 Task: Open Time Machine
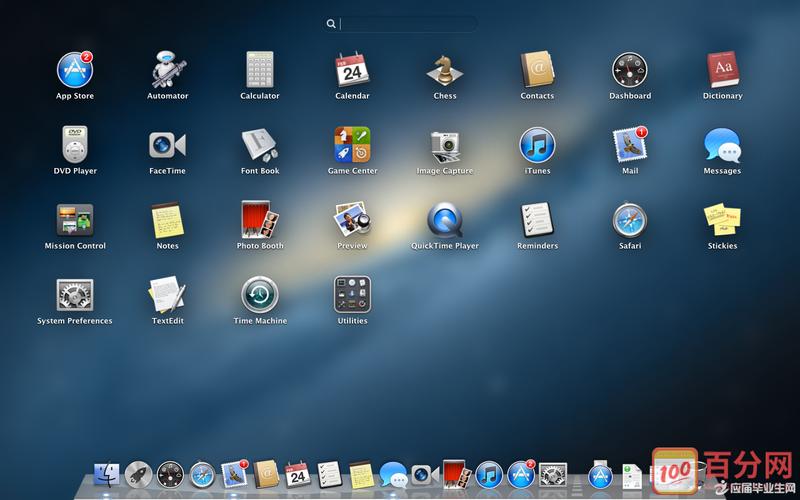(x=260, y=295)
